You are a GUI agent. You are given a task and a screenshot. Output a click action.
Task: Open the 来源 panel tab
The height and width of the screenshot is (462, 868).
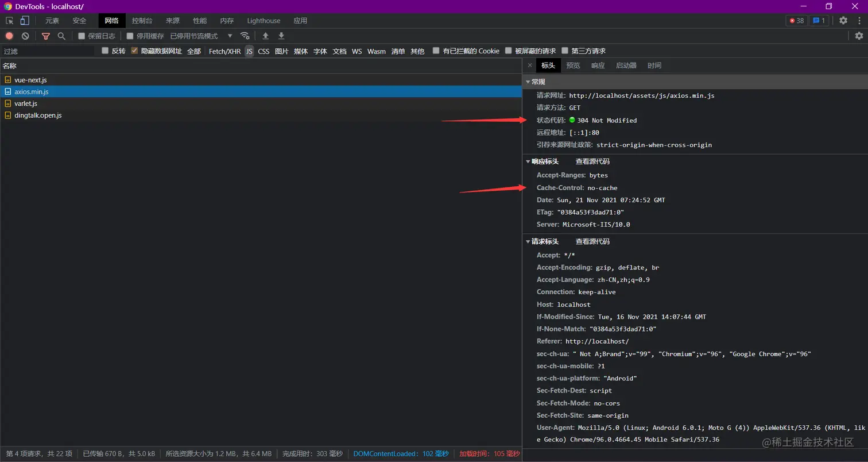[172, 21]
